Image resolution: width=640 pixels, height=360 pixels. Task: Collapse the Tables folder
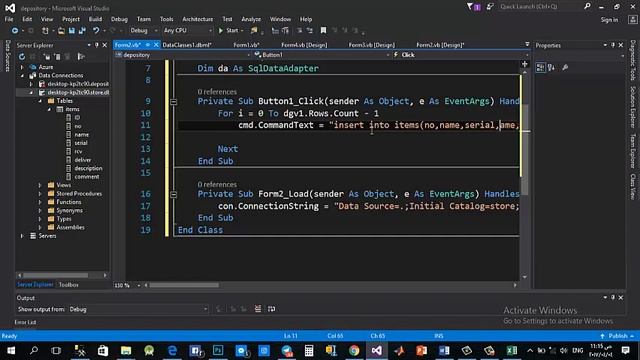click(40, 101)
